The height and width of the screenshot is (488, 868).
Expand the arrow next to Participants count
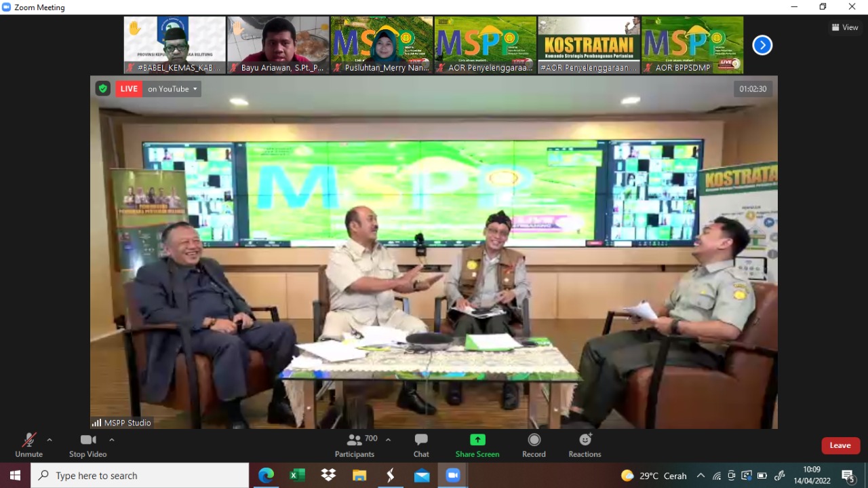tap(388, 440)
